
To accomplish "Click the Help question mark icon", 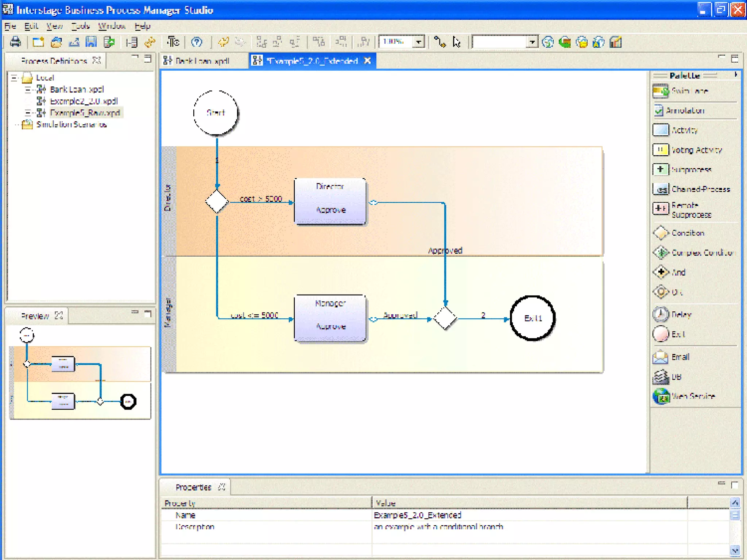I will coord(197,42).
